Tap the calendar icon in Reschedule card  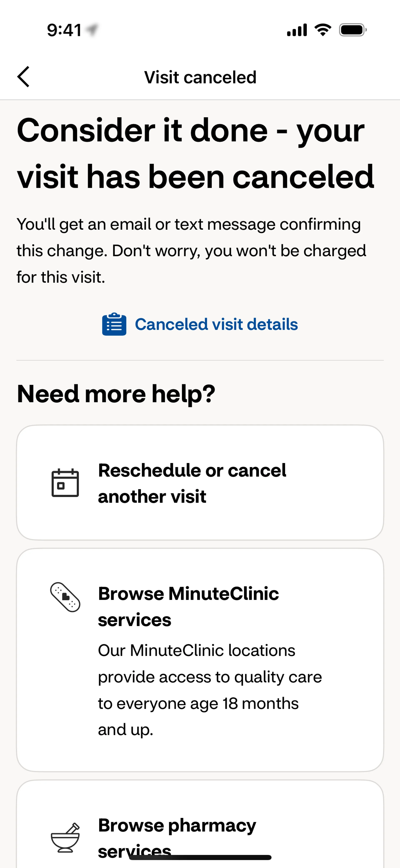(x=65, y=483)
